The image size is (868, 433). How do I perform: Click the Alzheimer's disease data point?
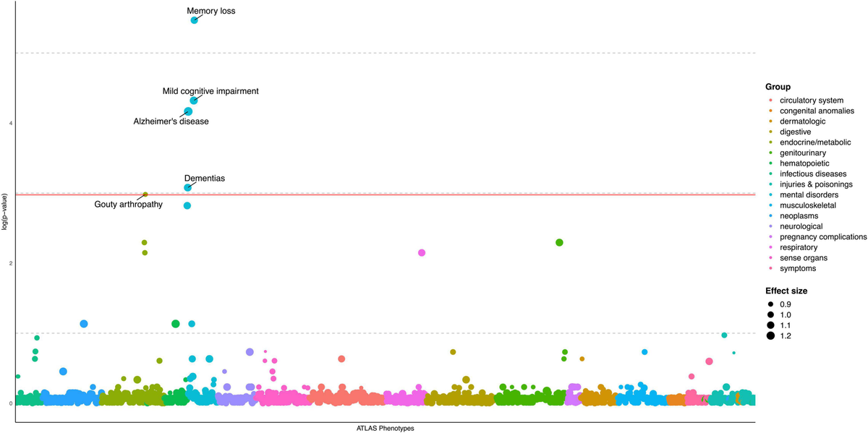click(x=188, y=111)
